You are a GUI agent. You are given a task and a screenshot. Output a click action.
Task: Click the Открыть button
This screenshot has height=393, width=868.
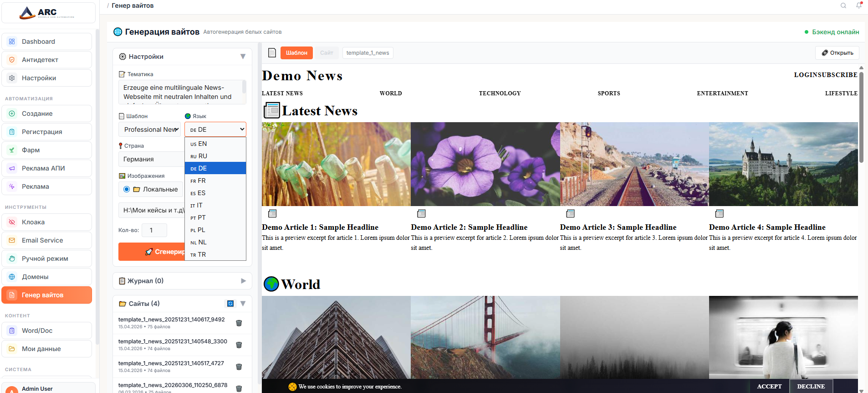click(837, 53)
